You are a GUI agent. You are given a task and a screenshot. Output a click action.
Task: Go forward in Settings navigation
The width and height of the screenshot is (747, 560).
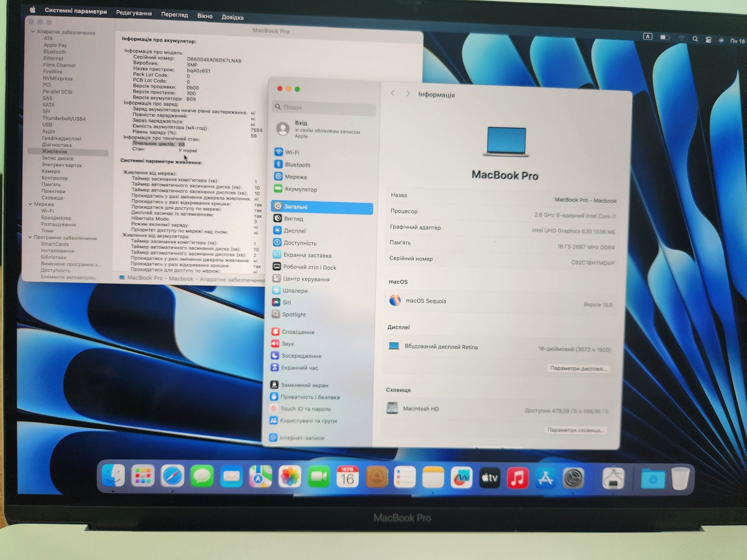click(408, 94)
